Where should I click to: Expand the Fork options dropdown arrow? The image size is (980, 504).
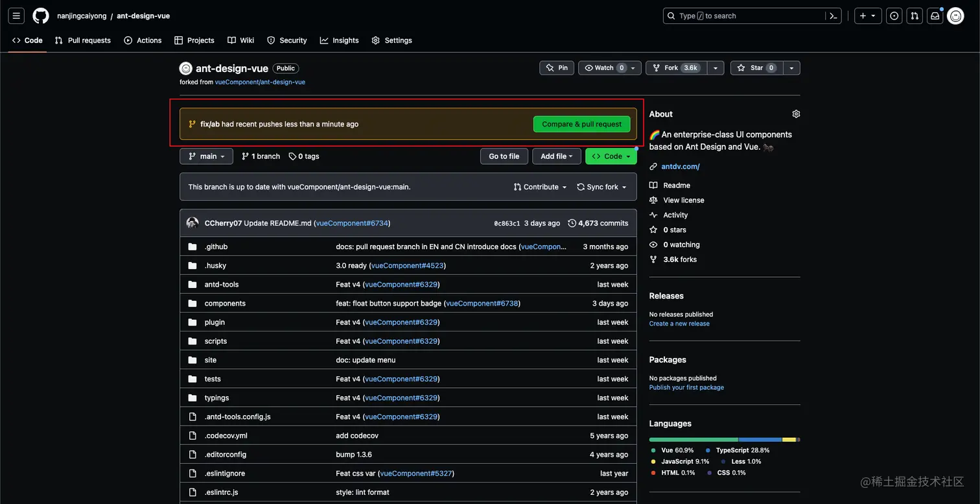(716, 67)
